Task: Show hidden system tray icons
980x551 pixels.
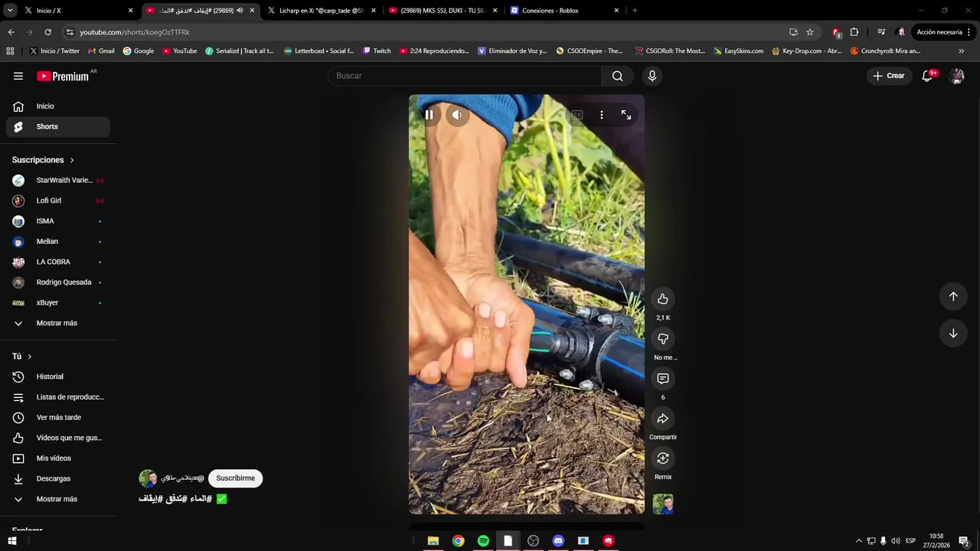Action: pyautogui.click(x=858, y=541)
